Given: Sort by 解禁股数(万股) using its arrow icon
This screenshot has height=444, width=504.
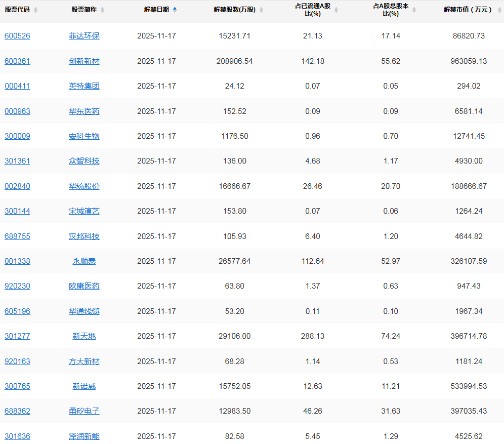Looking at the screenshot, I should tap(261, 10).
